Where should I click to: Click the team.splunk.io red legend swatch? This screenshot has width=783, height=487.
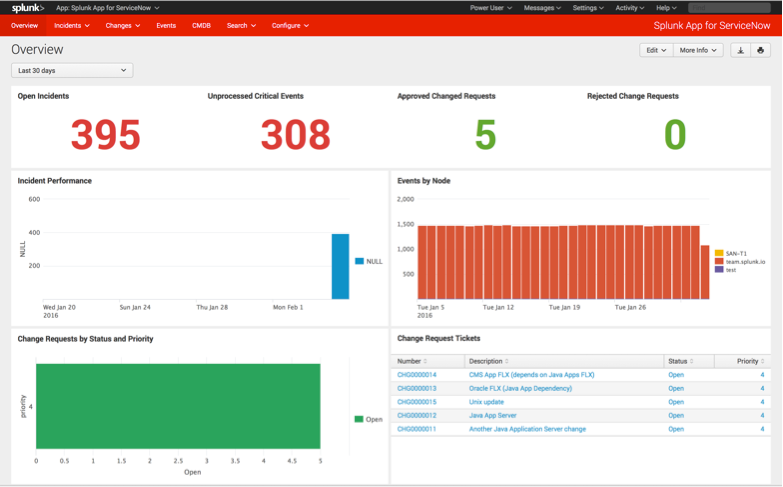719,261
